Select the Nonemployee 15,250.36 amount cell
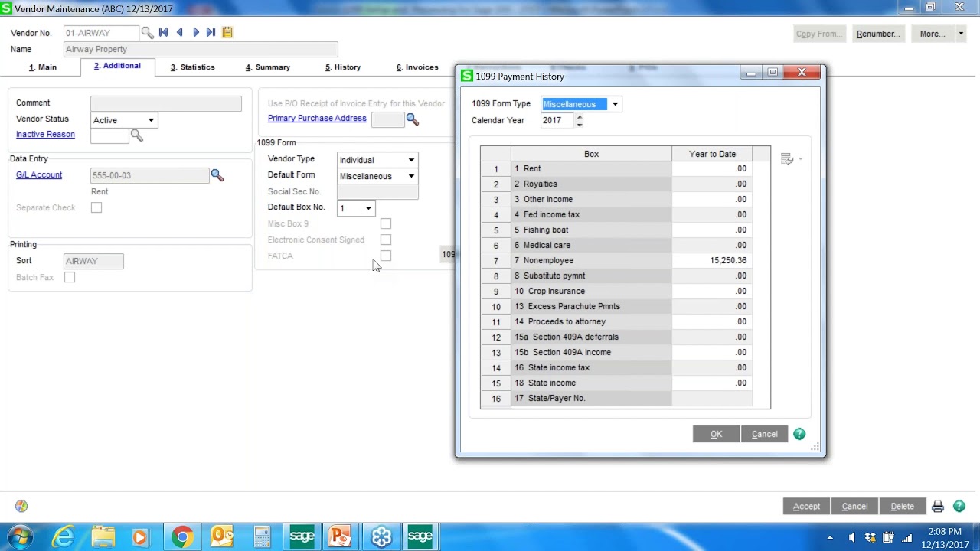The height and width of the screenshot is (551, 980). (712, 260)
